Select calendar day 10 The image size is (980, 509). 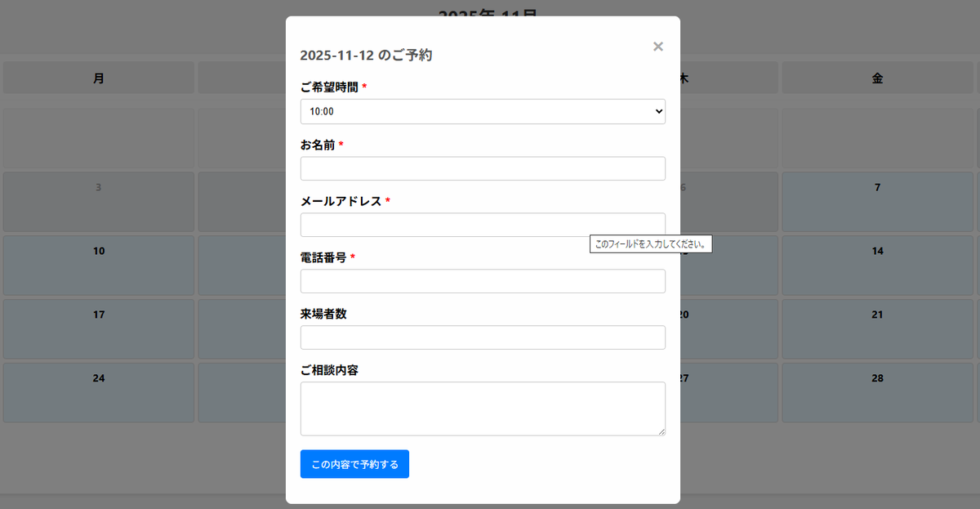pyautogui.click(x=99, y=265)
